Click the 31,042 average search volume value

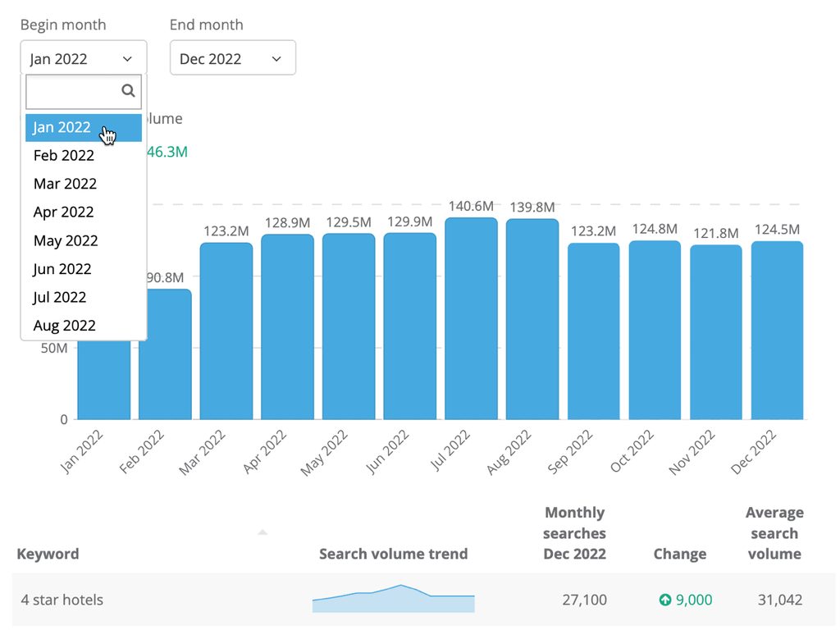coord(780,600)
